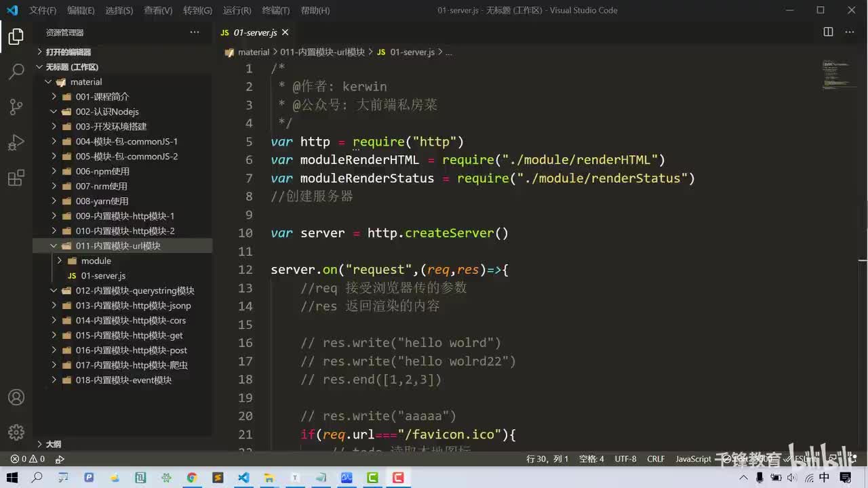This screenshot has width=868, height=488.
Task: Click the VS Code logo in title bar
Action: pyautogui.click(x=12, y=10)
